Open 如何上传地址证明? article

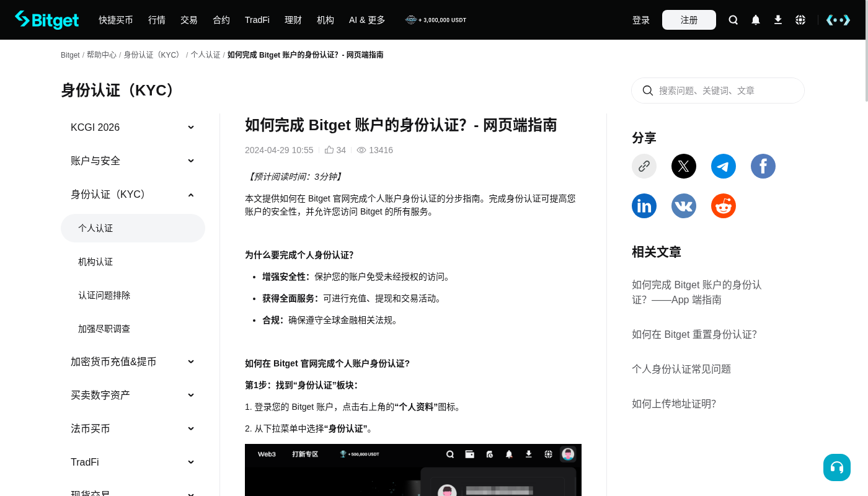pos(674,404)
